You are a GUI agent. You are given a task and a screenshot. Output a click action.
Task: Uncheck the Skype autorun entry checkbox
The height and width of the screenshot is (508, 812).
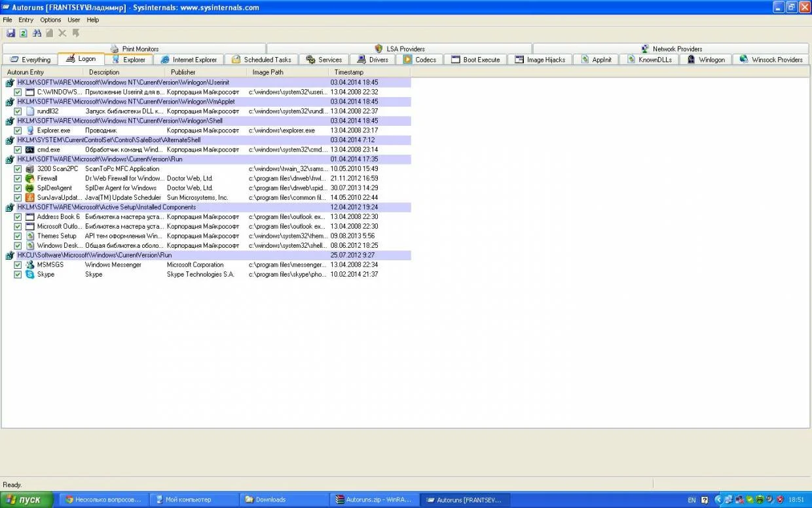(18, 274)
